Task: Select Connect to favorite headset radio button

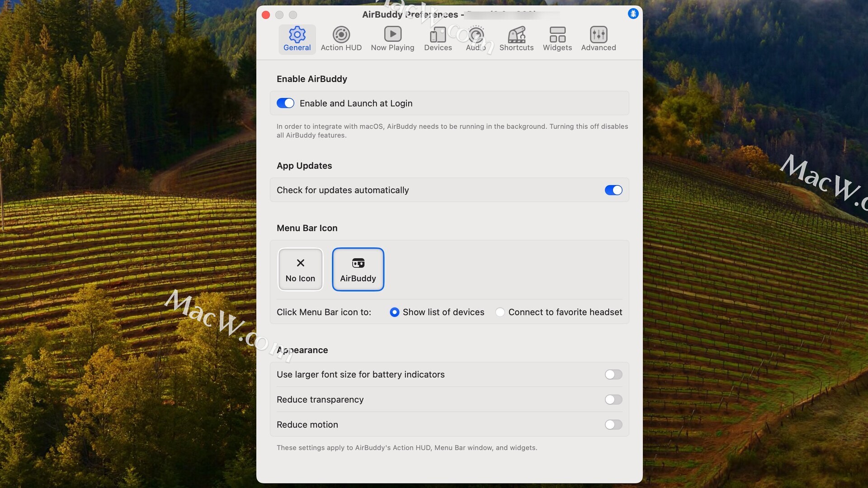Action: (x=500, y=312)
